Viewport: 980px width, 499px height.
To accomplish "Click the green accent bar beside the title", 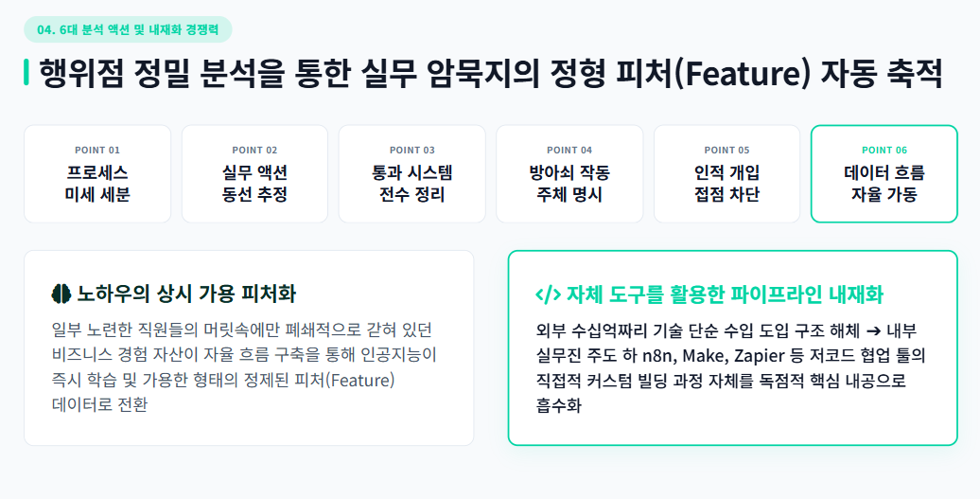I will click(26, 72).
